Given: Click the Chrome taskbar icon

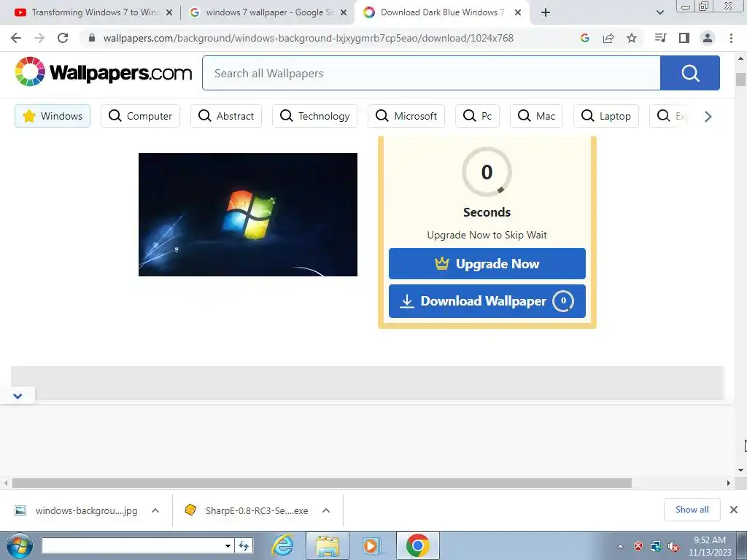Looking at the screenshot, I should point(417,545).
